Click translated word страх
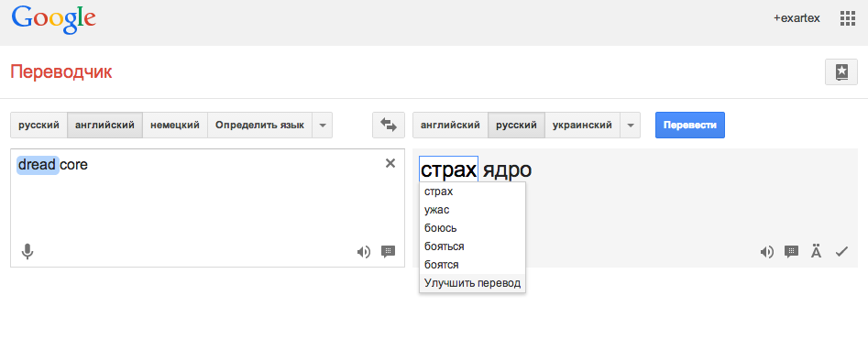The width and height of the screenshot is (868, 361). [x=448, y=170]
